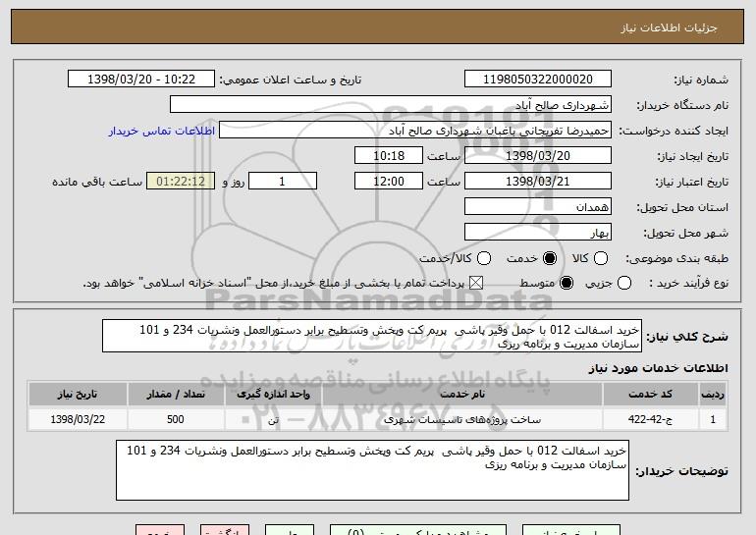The height and width of the screenshot is (535, 756).
Task: Open the attached documents button showing (0)
Action: pyautogui.click(x=418, y=530)
